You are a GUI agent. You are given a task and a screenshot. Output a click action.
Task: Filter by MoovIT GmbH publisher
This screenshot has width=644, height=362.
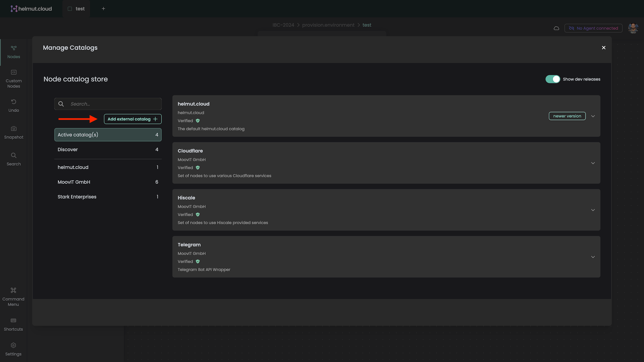click(x=108, y=182)
